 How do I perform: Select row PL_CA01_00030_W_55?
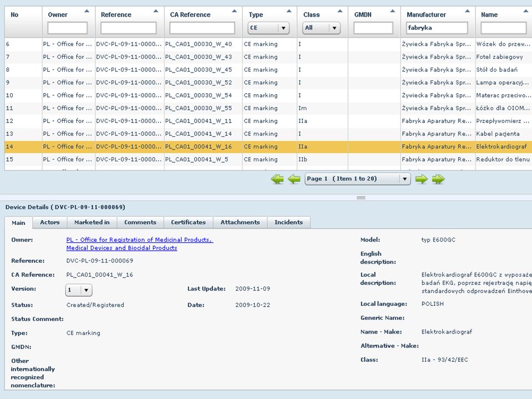(x=268, y=108)
